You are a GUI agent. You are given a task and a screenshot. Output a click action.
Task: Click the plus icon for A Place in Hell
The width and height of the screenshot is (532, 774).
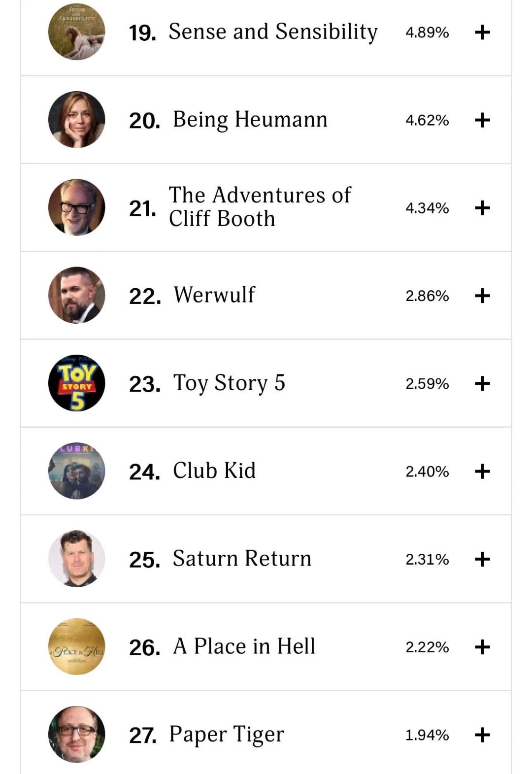tap(482, 647)
